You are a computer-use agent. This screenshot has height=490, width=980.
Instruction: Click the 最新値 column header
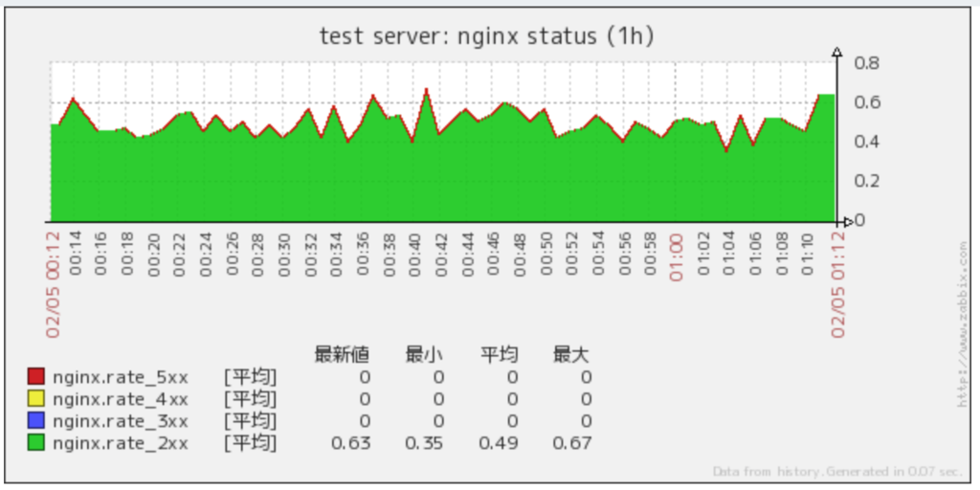point(342,355)
